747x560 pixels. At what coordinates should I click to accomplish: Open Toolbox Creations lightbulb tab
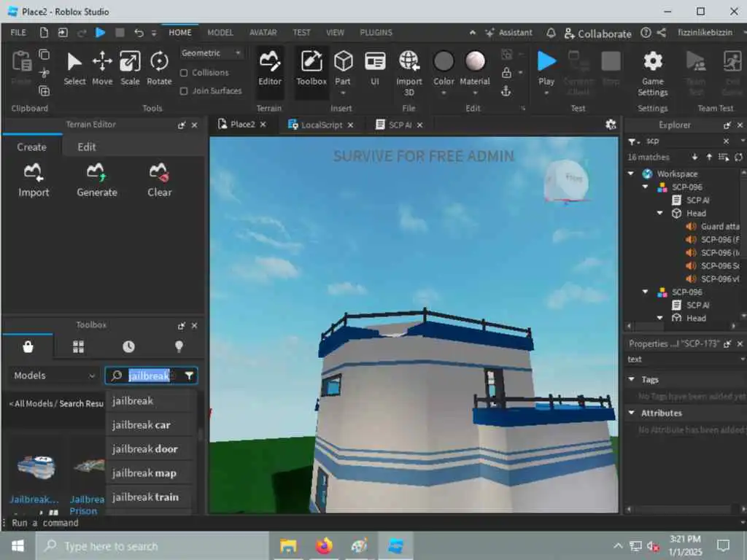pos(179,346)
